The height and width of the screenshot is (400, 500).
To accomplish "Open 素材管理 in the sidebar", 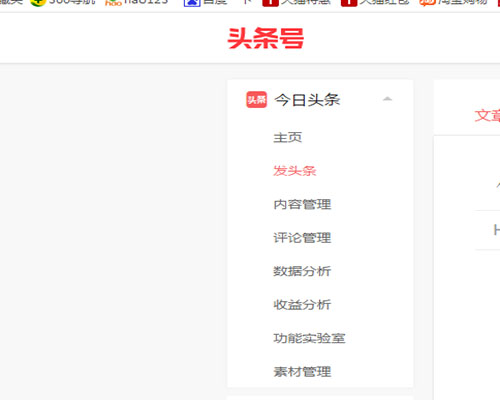I will tap(302, 371).
